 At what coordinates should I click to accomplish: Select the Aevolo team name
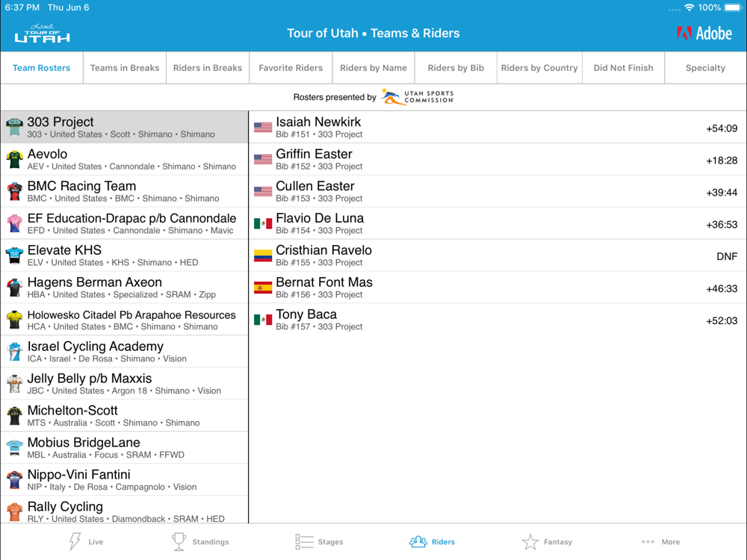point(47,154)
